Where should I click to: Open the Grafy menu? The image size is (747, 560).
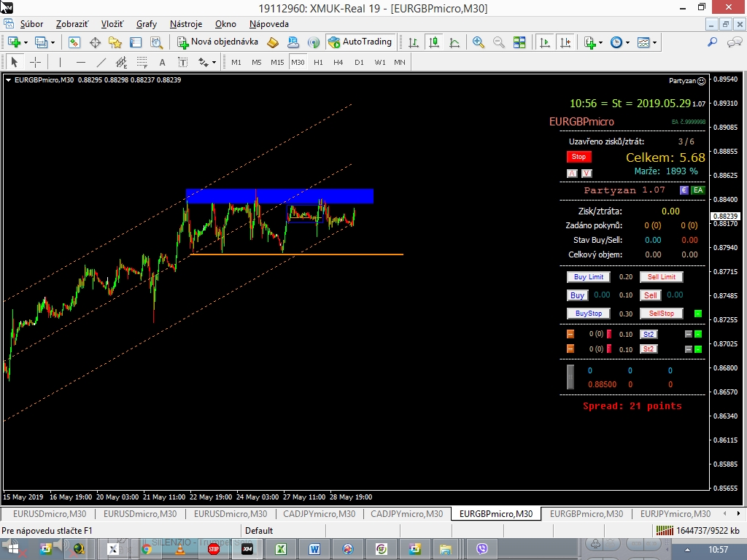(146, 24)
